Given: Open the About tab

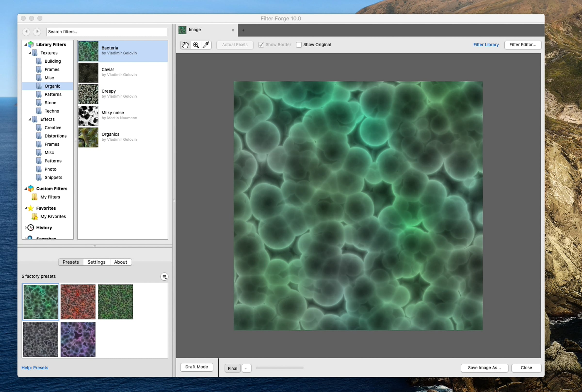Looking at the screenshot, I should tap(121, 262).
